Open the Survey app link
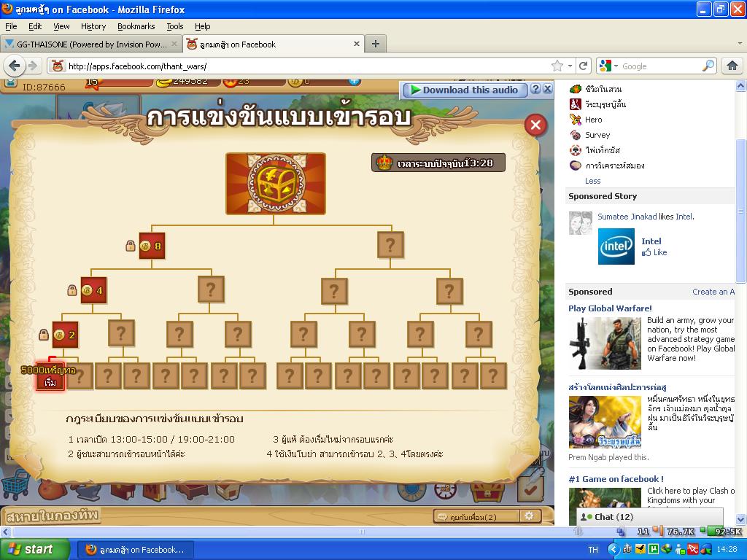Screen dimensions: 747x560 coord(597,135)
